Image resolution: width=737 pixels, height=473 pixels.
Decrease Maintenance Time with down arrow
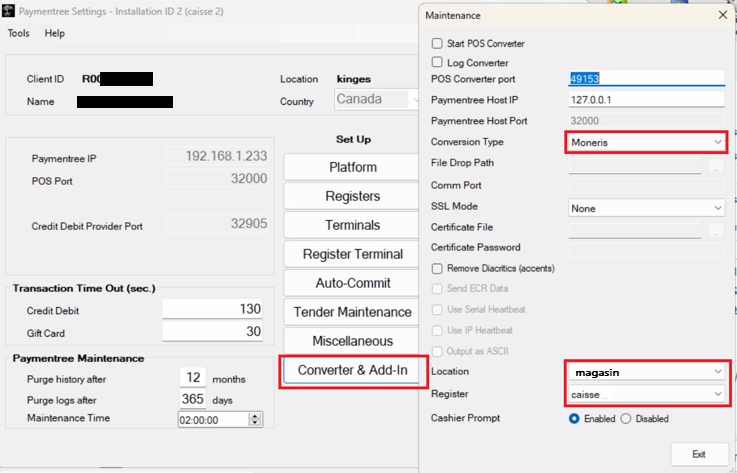[x=255, y=423]
